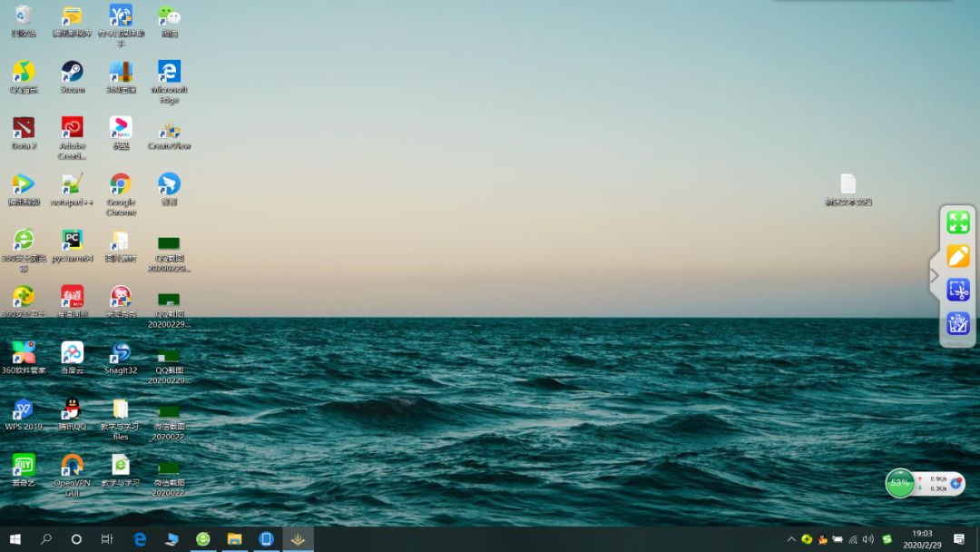Select the Microsoft Edge desktop shortcut

[170, 82]
